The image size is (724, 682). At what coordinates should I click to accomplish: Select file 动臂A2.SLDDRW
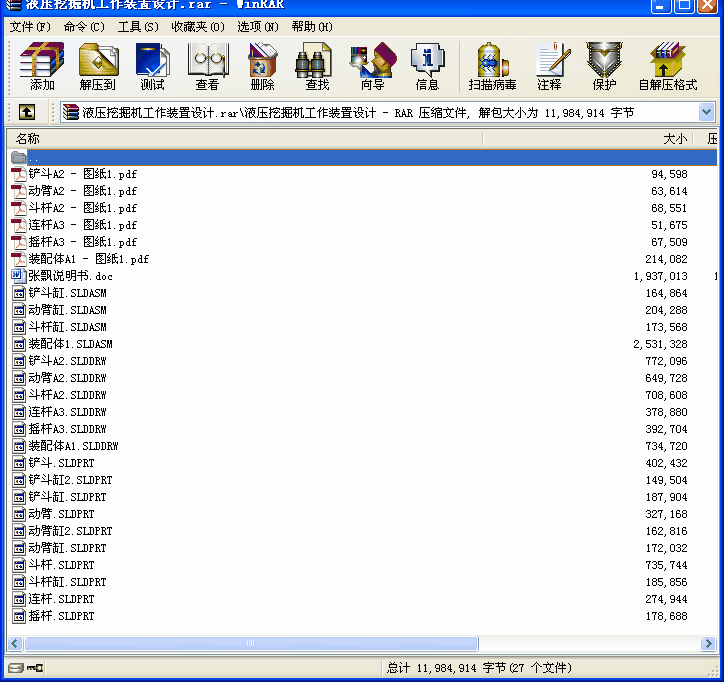pos(67,378)
